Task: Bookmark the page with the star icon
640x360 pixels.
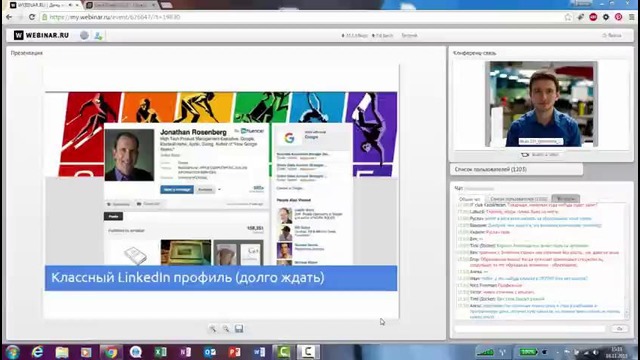Action: [568, 17]
